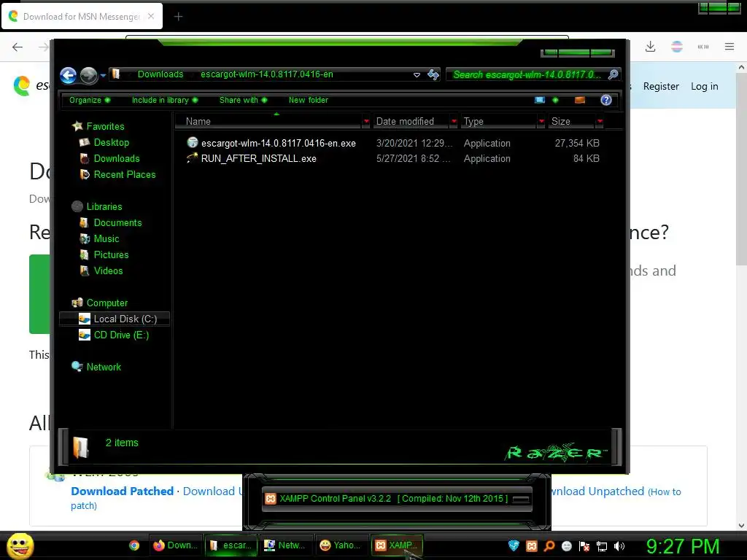747x560 pixels.
Task: Create a New folder
Action: [309, 100]
